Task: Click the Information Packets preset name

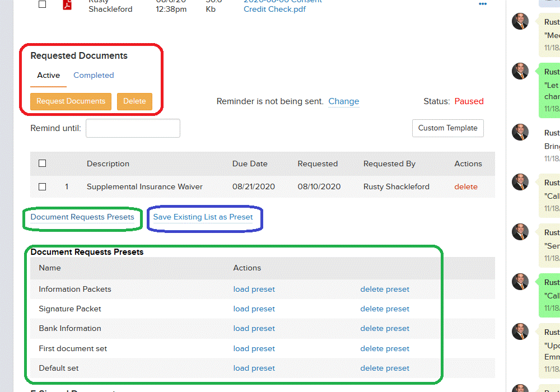Action: (x=75, y=289)
